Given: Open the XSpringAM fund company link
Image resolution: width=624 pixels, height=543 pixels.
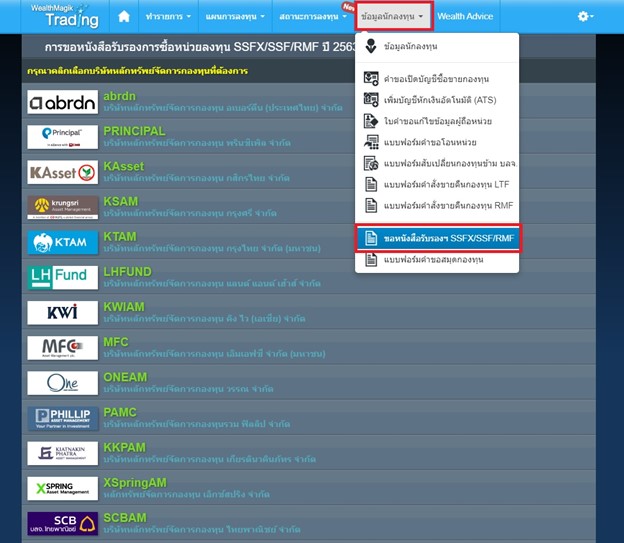Looking at the screenshot, I should click(135, 482).
